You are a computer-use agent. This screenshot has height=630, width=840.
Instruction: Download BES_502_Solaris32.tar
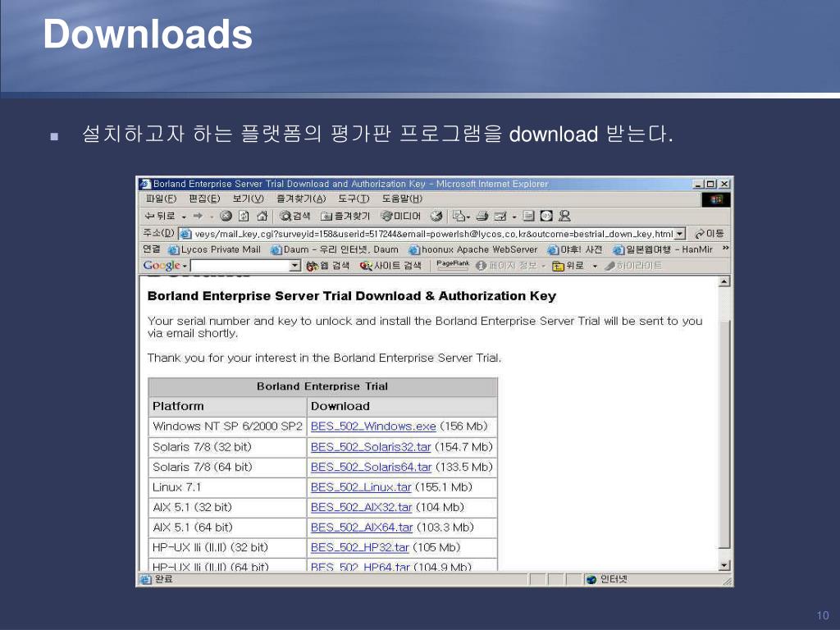(x=371, y=447)
